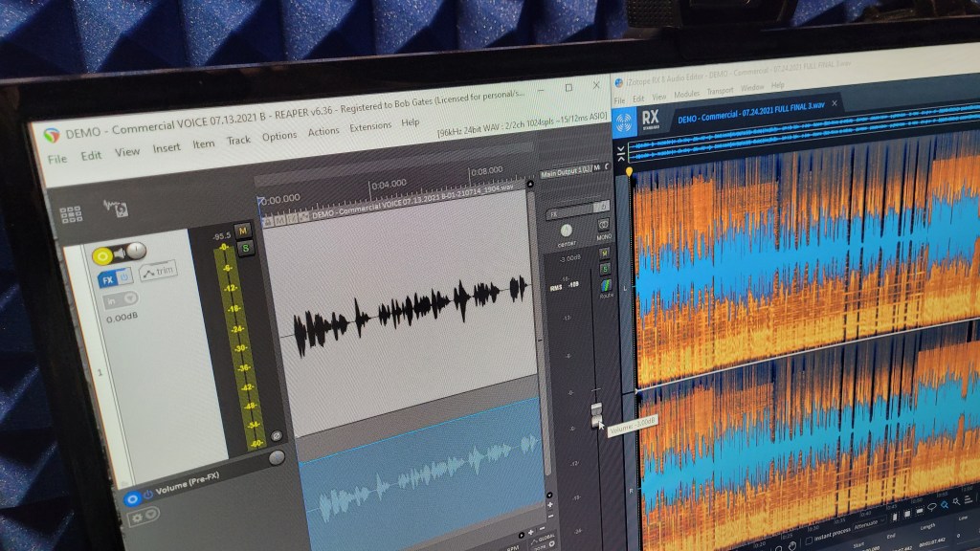Arm the track with the yellow record button
This screenshot has width=980, height=551.
pos(101,255)
